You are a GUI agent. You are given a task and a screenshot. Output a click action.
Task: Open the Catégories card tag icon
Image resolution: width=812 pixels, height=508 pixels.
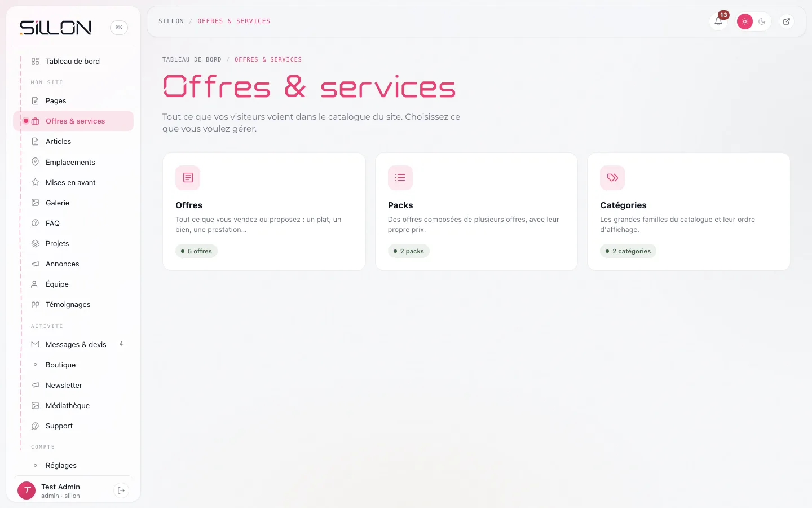(612, 178)
